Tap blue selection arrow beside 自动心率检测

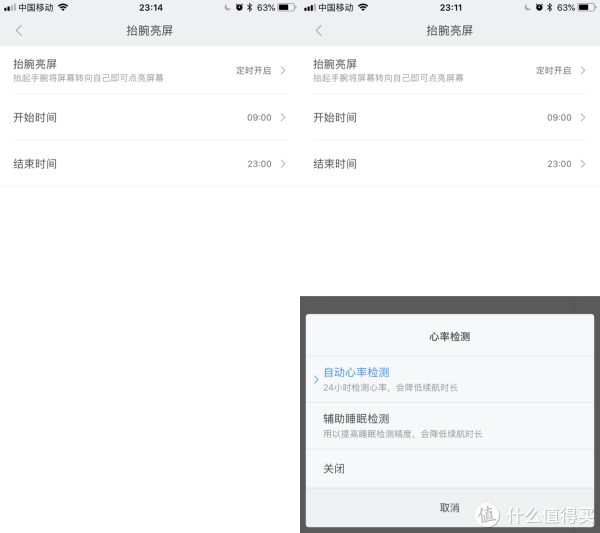316,380
